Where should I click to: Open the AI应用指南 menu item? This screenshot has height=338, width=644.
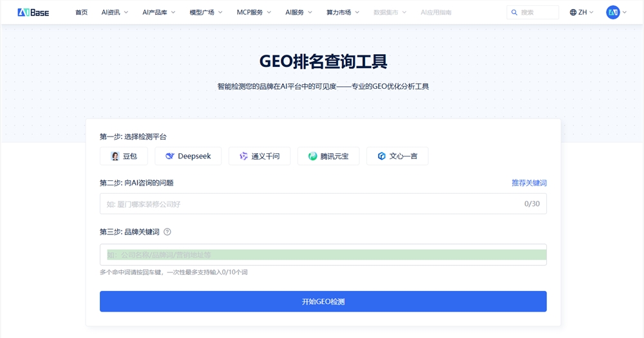(436, 12)
